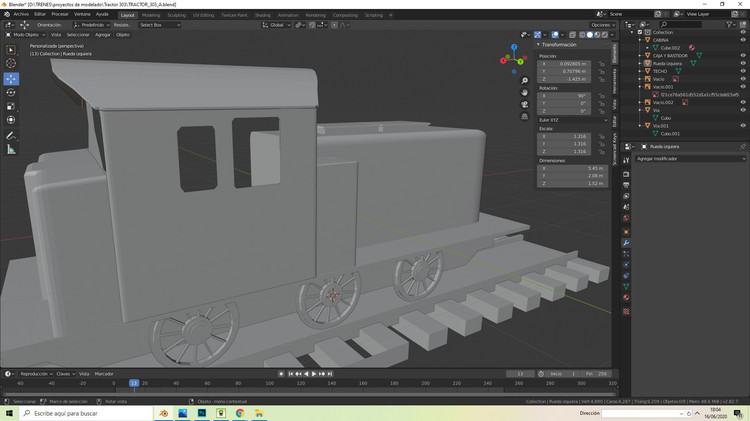Screen dimensions: 750x421
Task: Switch to the UV Editing workspace tab
Action: coord(203,15)
